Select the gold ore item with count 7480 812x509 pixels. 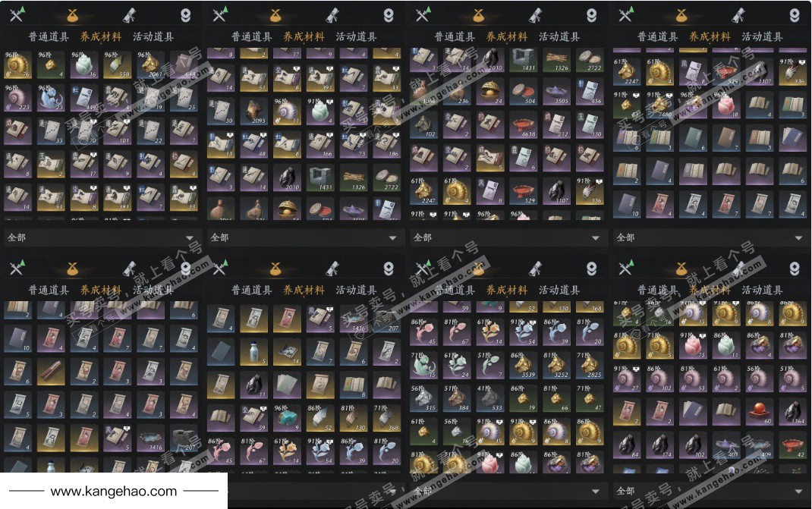tap(659, 104)
